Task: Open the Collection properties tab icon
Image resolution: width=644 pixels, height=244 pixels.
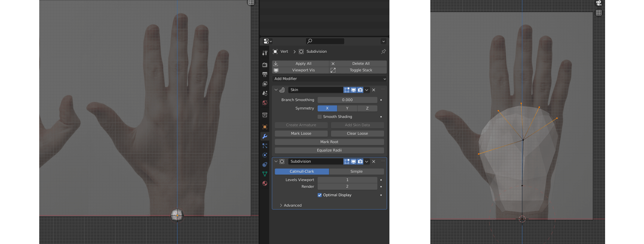Action: coord(265,115)
